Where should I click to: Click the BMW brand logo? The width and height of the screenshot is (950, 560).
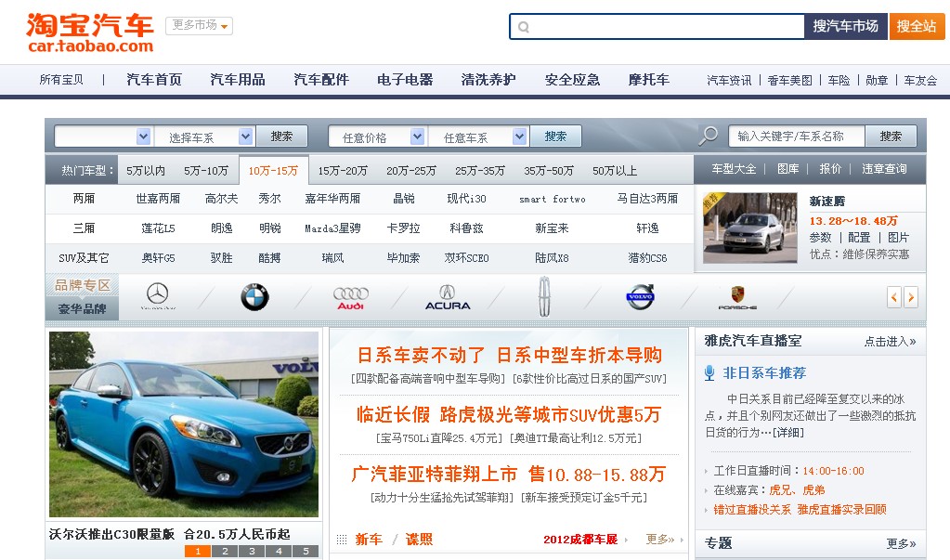[254, 296]
